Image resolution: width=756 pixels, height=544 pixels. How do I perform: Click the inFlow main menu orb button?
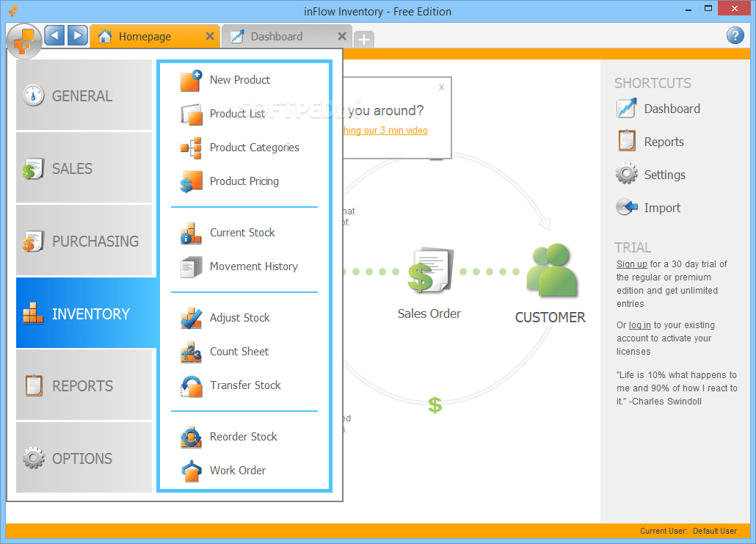point(24,41)
